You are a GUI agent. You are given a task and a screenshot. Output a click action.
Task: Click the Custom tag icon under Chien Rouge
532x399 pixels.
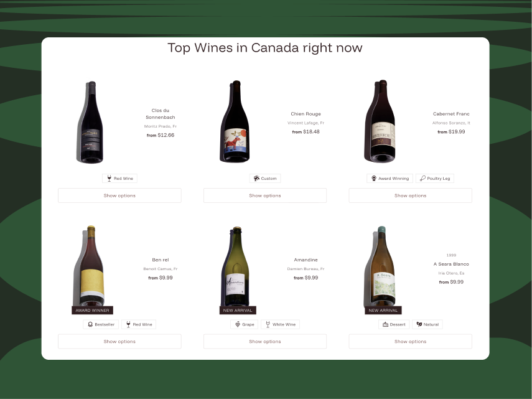(x=256, y=179)
